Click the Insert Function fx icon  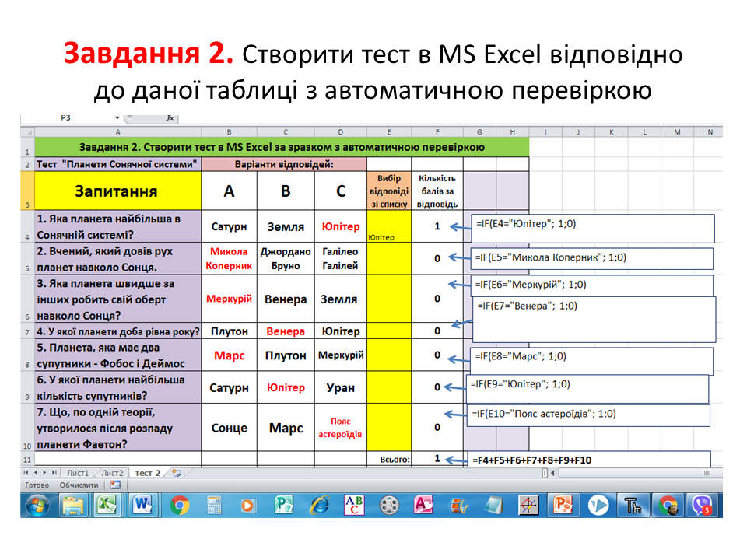coord(170,118)
